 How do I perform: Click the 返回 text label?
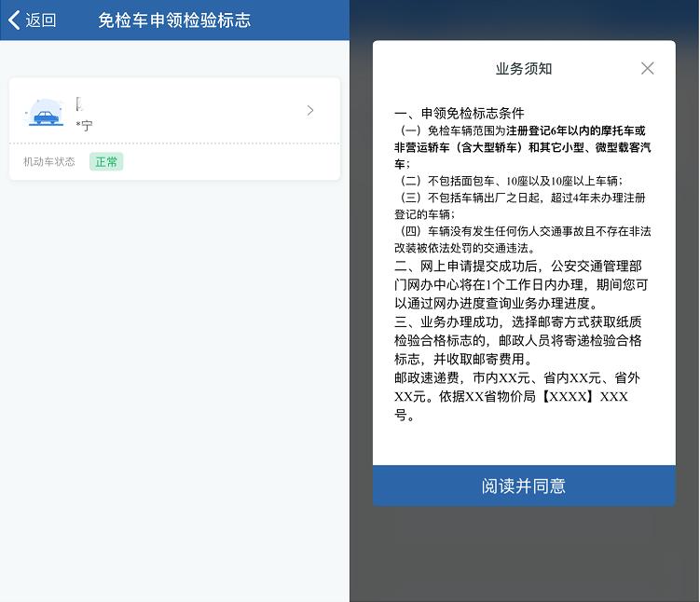click(41, 21)
